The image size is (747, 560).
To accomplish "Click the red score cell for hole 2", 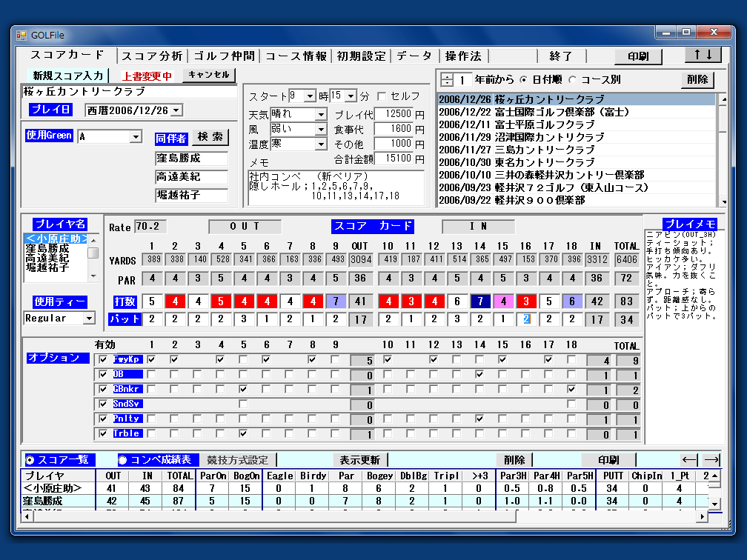I will click(x=175, y=301).
